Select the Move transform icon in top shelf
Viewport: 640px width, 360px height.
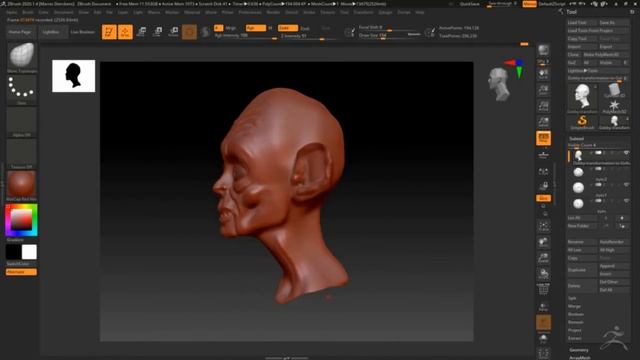click(x=142, y=32)
